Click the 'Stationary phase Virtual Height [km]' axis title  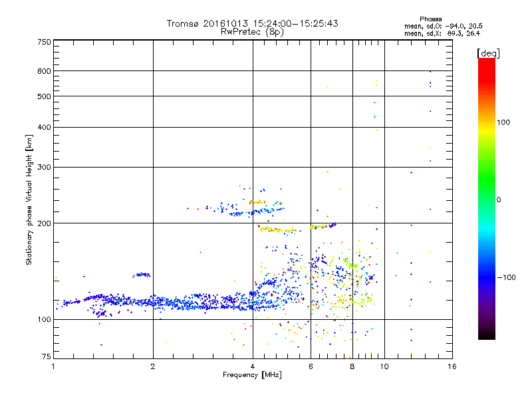(29, 199)
